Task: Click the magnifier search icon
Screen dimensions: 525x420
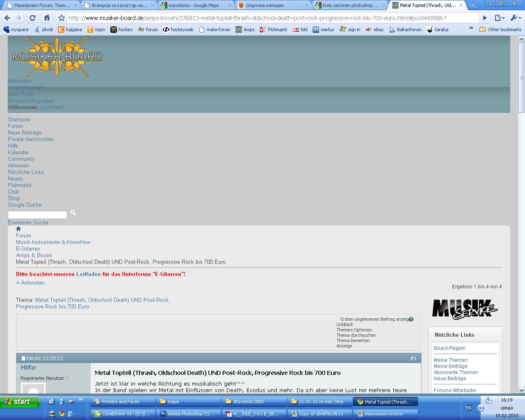Action: pos(73,212)
